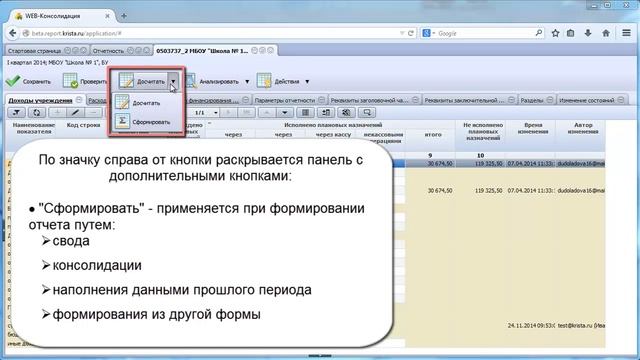
Task: Click the circle button on Разделы tab
Action: tap(550, 100)
